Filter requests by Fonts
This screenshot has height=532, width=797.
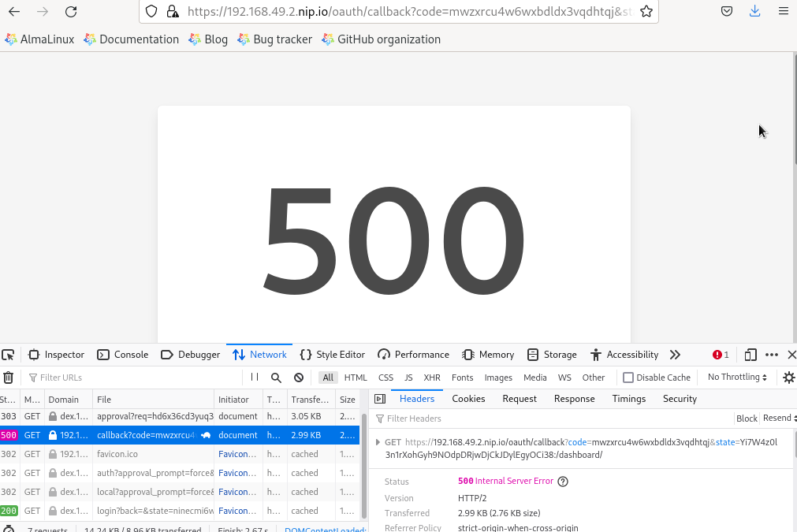463,378
